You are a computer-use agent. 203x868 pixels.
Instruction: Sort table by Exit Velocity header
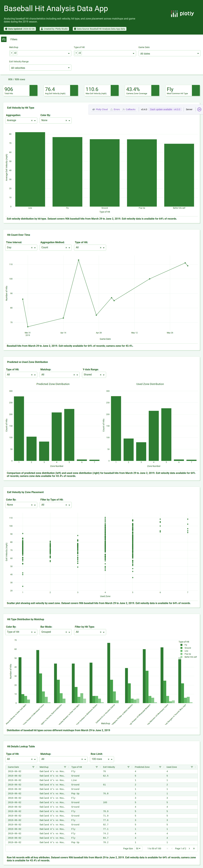[x=109, y=767]
